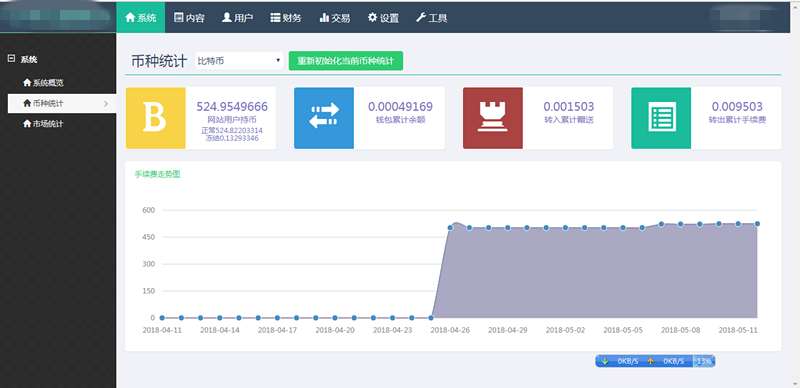Select the 用户 top menu
The height and width of the screenshot is (388, 800).
click(237, 18)
